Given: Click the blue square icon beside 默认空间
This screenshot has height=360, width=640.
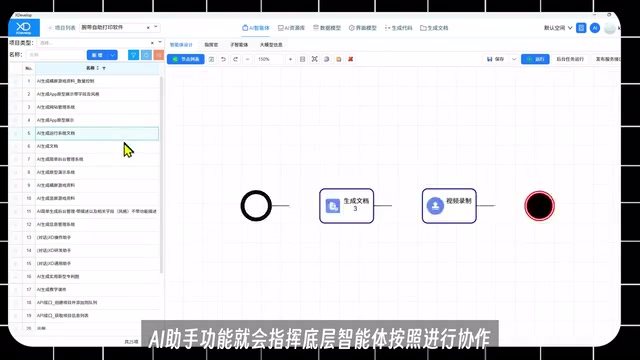Looking at the screenshot, I should click(581, 28).
